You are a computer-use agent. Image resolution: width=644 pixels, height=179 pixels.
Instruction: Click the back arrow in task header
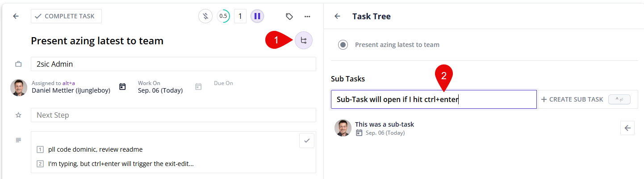pos(16,16)
